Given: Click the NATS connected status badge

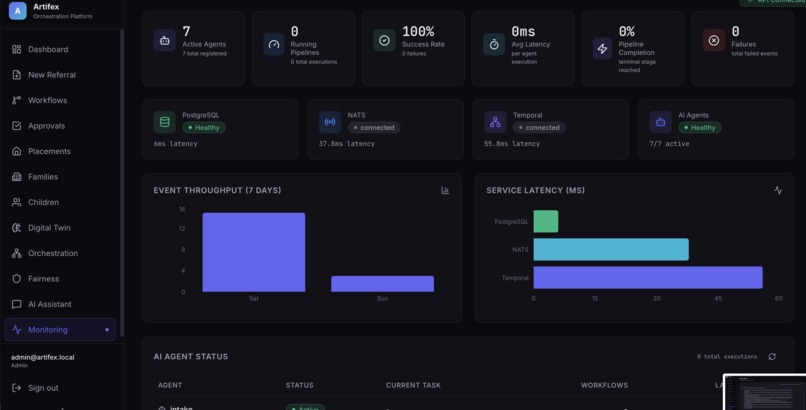Looking at the screenshot, I should [x=374, y=127].
